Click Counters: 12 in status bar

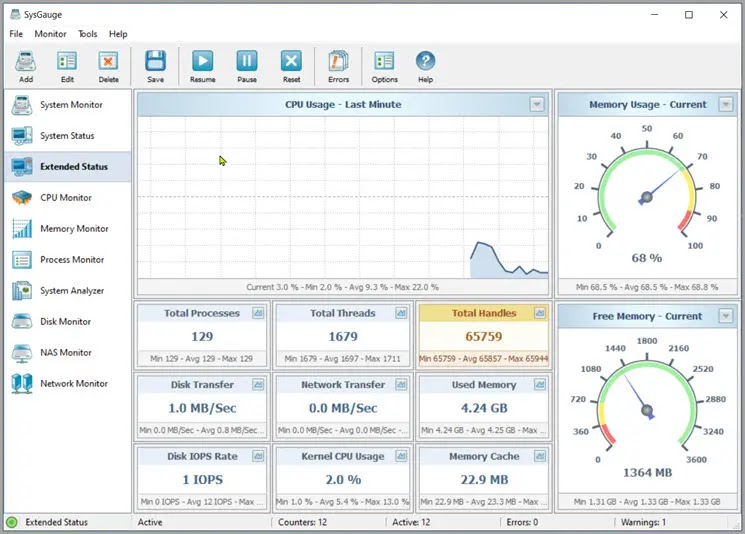point(303,522)
